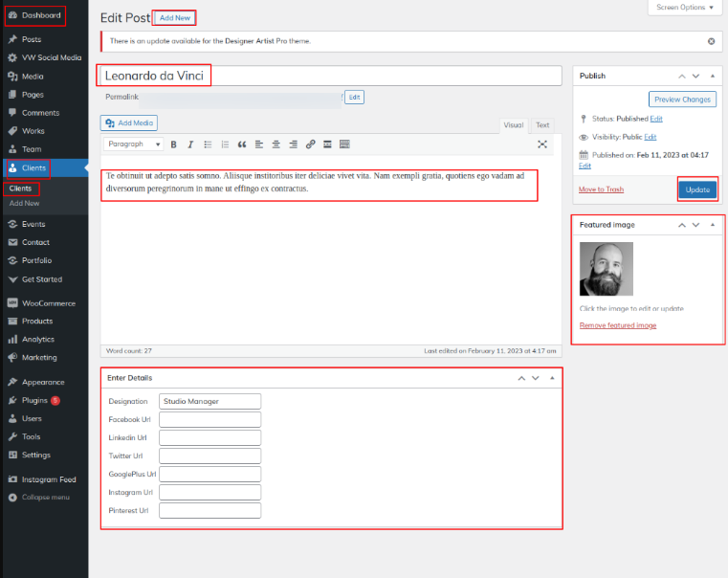This screenshot has width=728, height=578.
Task: Click the featured image thumbnail
Action: (606, 268)
